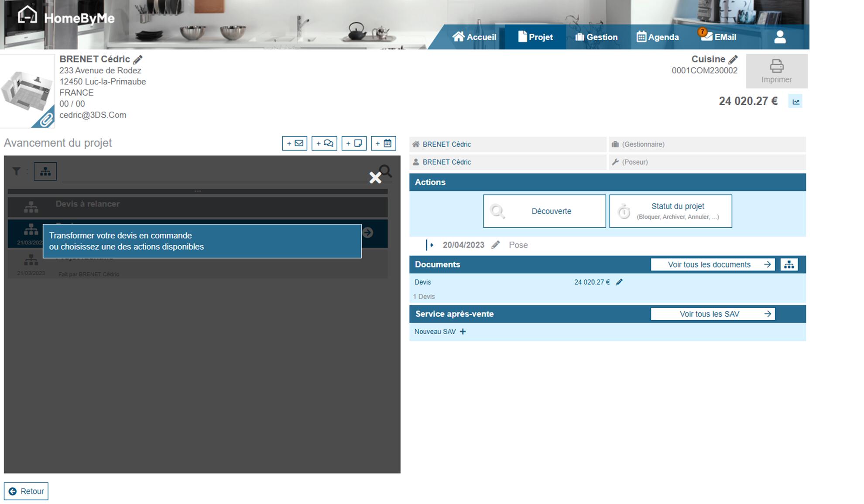Click the add calendar event icon
Viewport: 864px width, 504px height.
(384, 143)
